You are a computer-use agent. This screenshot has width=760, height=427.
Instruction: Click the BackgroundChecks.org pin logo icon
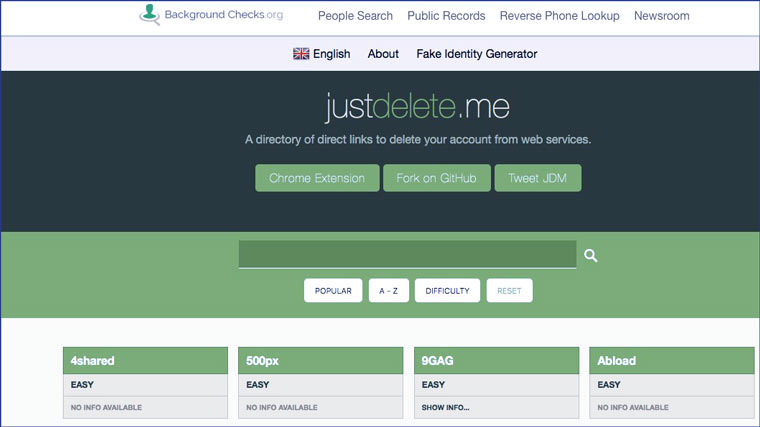tap(149, 14)
